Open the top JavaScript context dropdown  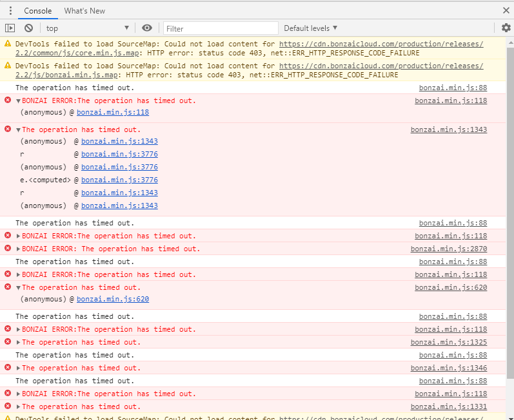87,28
